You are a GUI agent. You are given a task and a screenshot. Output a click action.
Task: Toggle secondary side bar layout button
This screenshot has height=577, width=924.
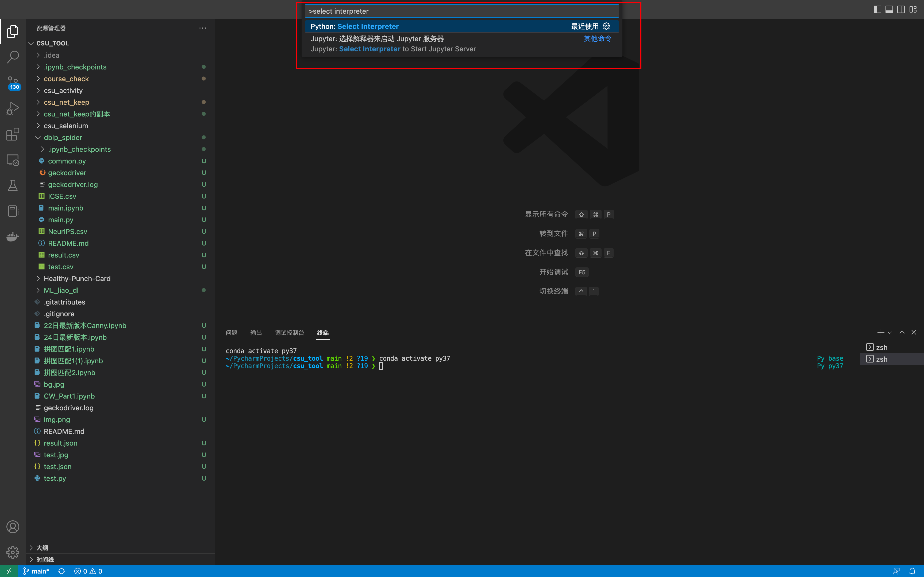(x=901, y=10)
